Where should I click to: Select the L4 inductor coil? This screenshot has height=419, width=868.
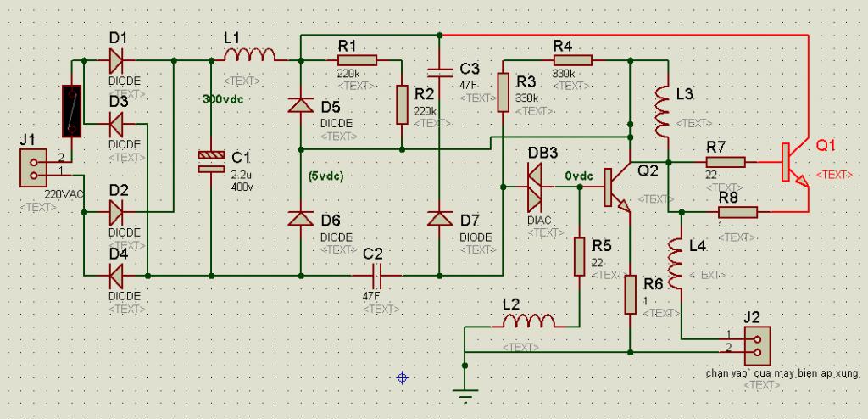pyautogui.click(x=677, y=263)
